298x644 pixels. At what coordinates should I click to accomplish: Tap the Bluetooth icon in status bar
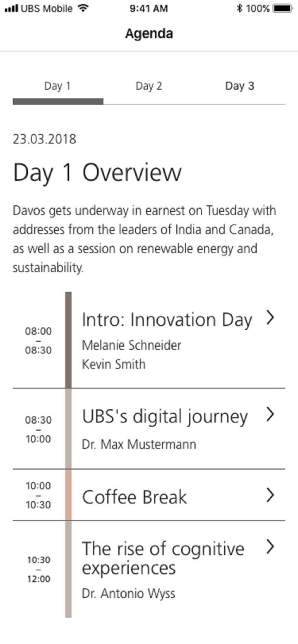(239, 8)
